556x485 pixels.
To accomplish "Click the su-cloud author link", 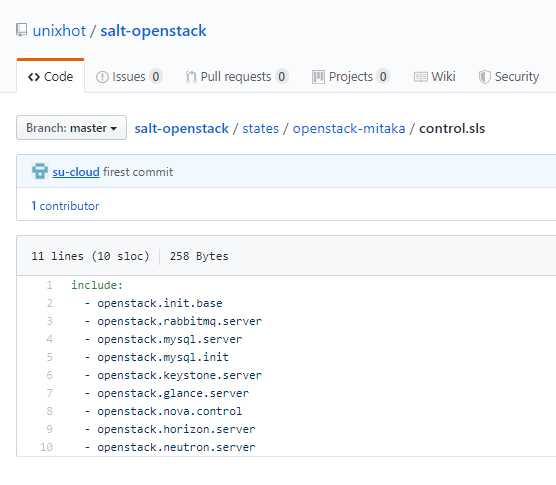I will coord(76,172).
